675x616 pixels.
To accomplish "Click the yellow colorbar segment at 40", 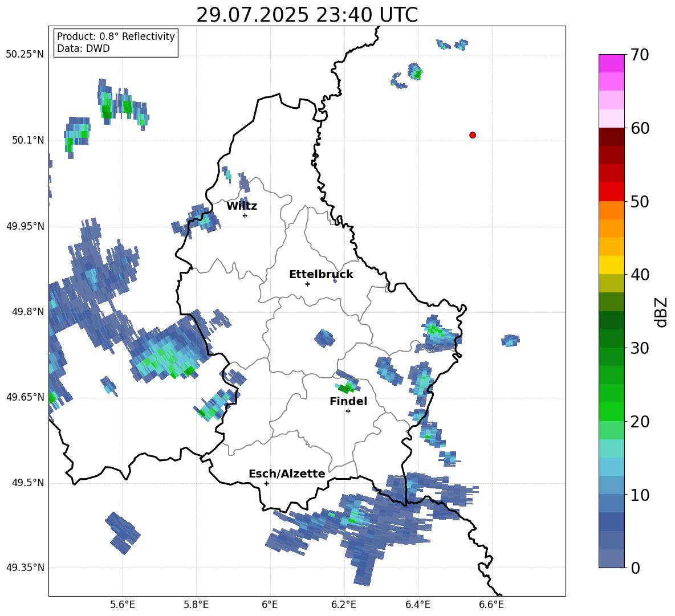I will pyautogui.click(x=611, y=265).
